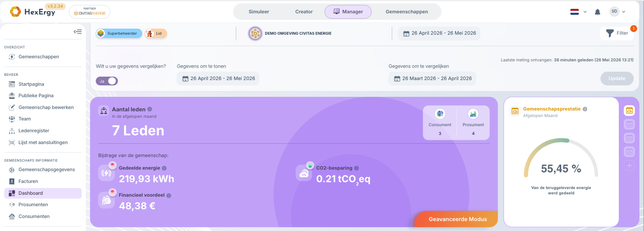The width and height of the screenshot is (644, 231).
Task: Click the Geavanceerde Modus button
Action: (x=458, y=219)
